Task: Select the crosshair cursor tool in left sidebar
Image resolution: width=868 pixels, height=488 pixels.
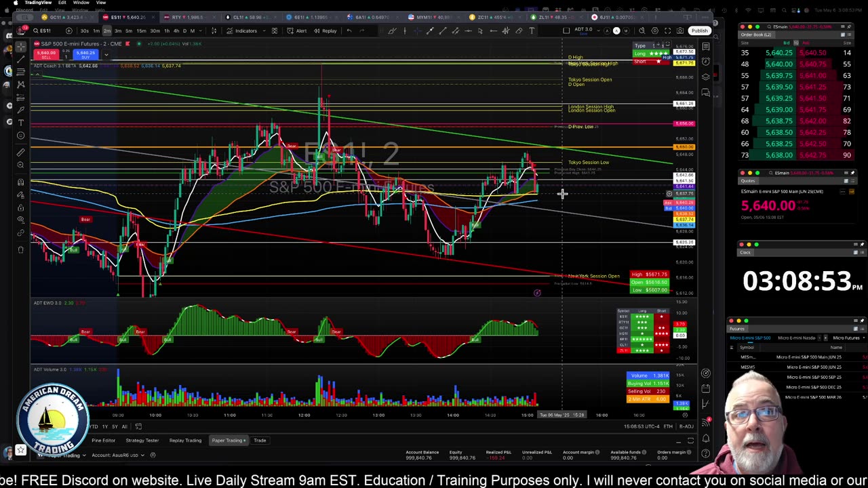Action: 20,47
